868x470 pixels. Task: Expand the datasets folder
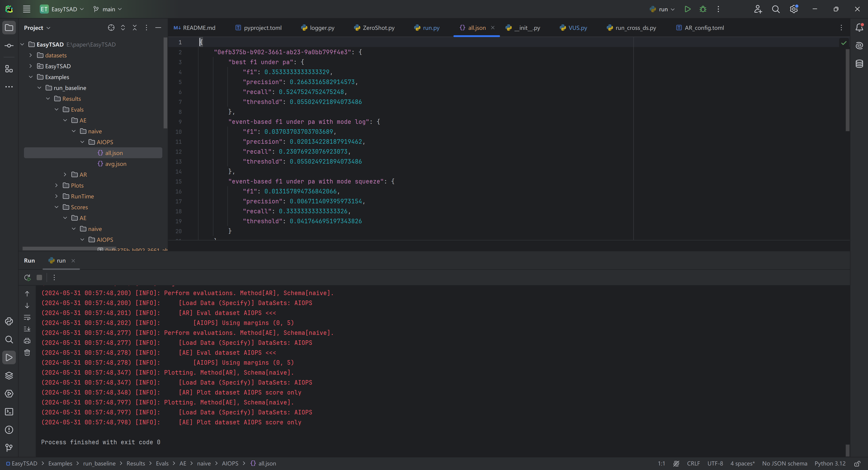31,55
